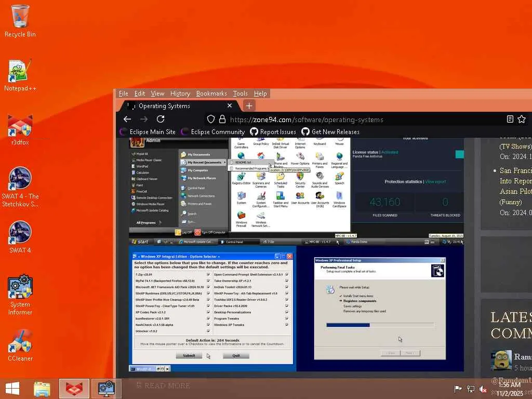532x399 pixels.
Task: Open System Informer desktop shortcut
Action: pyautogui.click(x=20, y=295)
